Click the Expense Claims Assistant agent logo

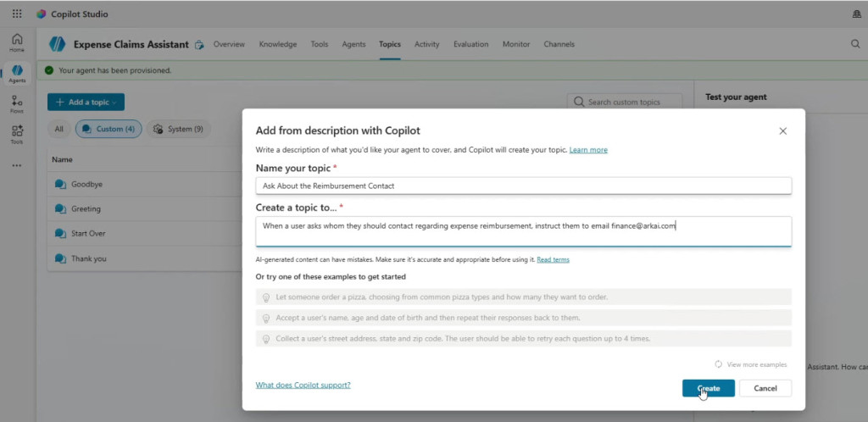pos(57,44)
